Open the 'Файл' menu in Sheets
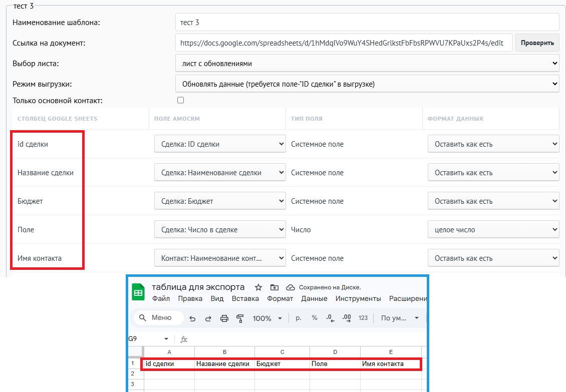 click(x=161, y=298)
